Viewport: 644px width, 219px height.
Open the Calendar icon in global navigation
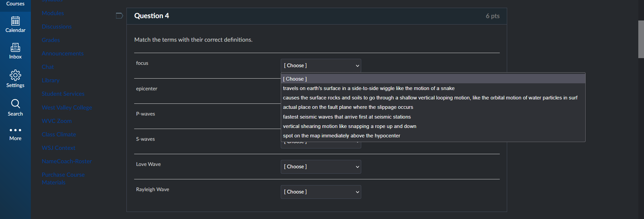click(15, 21)
